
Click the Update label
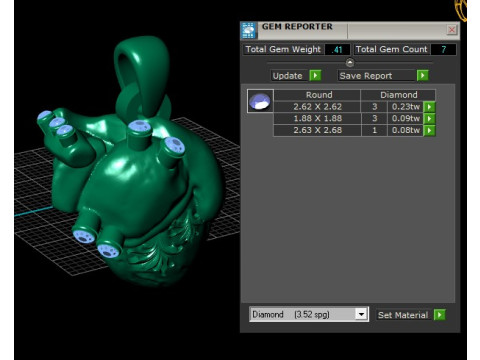(x=287, y=76)
